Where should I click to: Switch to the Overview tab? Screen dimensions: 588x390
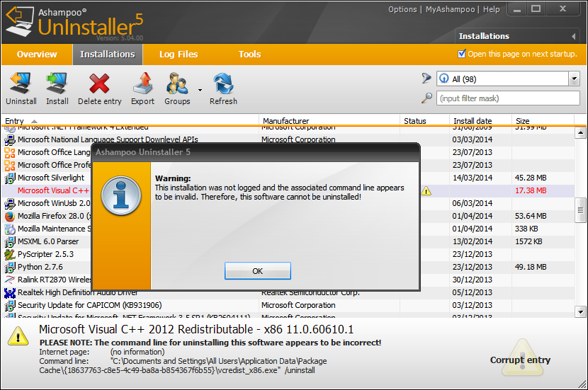[37, 55]
